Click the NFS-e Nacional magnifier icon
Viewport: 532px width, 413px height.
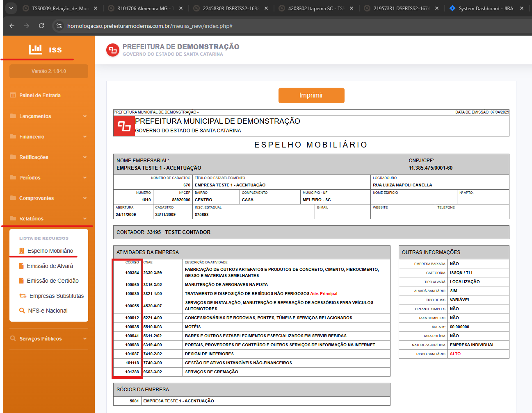tap(22, 311)
